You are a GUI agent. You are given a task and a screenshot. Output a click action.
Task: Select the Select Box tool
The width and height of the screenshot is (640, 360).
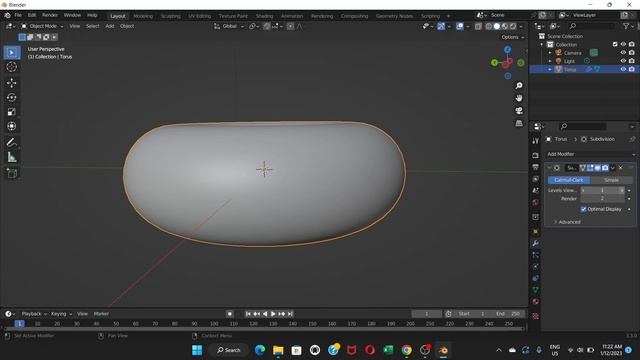11,53
